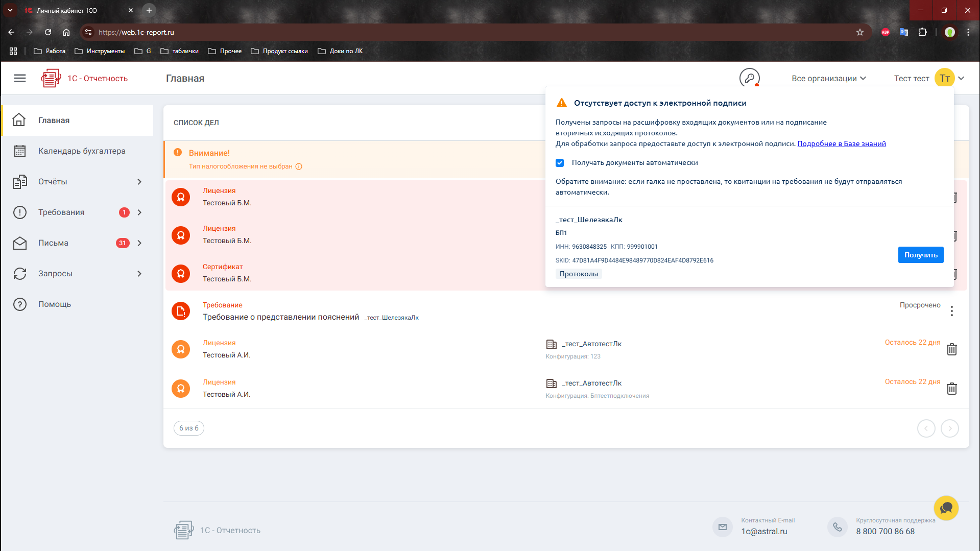Open three-dot menu for overdue Требование

[x=951, y=311]
